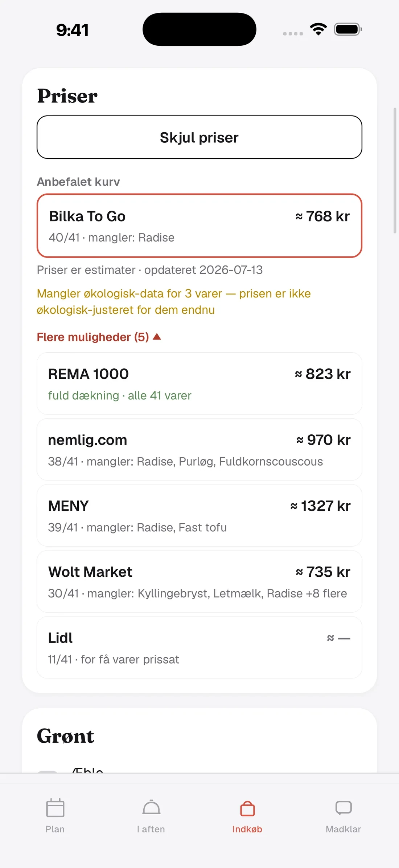Select the Indkøb shopping bag icon

tap(247, 808)
